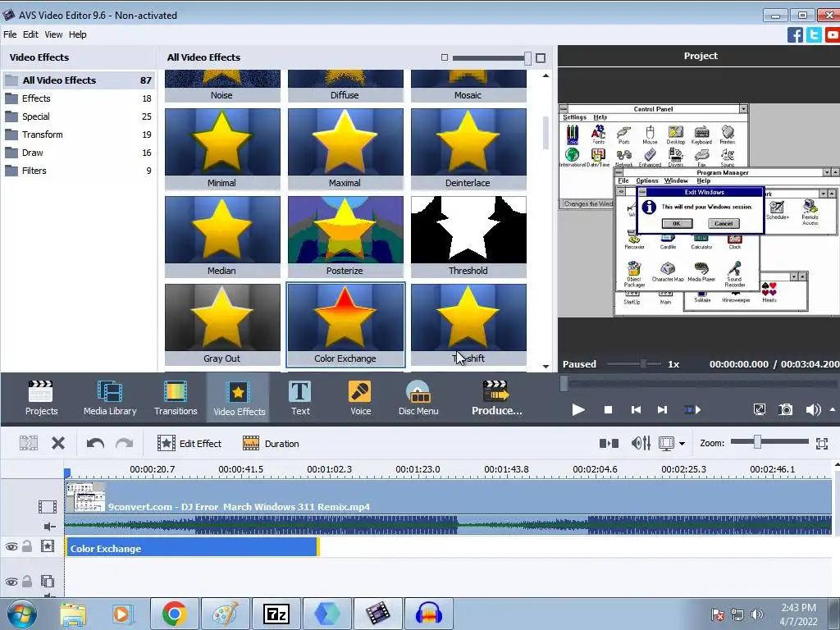This screenshot has height=630, width=840.
Task: Jump to next frame
Action: (663, 410)
